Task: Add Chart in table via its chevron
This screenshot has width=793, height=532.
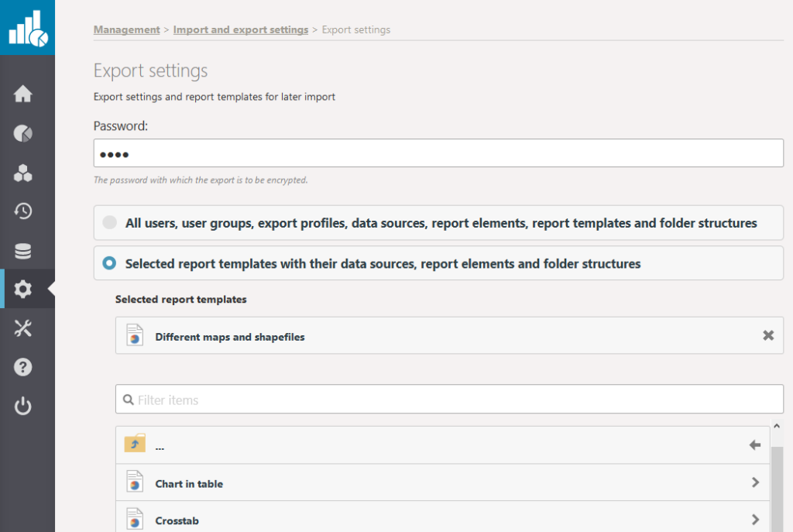Action: tap(755, 482)
